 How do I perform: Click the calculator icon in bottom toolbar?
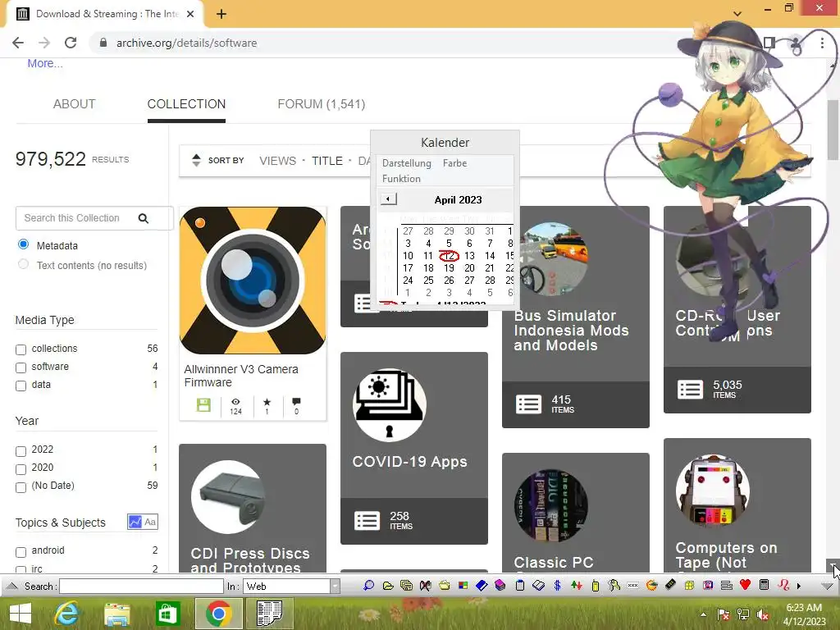(x=765, y=585)
